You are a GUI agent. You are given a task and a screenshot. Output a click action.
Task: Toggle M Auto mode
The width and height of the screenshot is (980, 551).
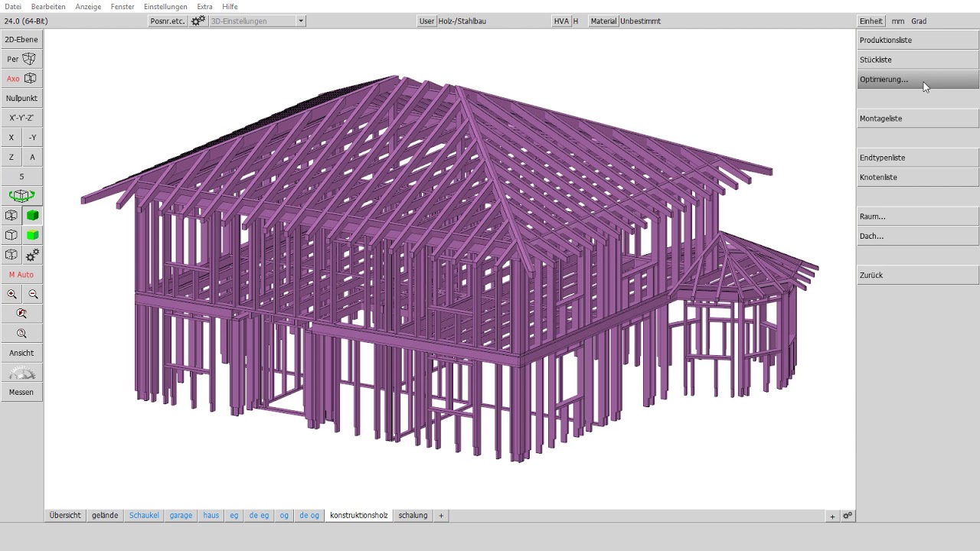21,275
